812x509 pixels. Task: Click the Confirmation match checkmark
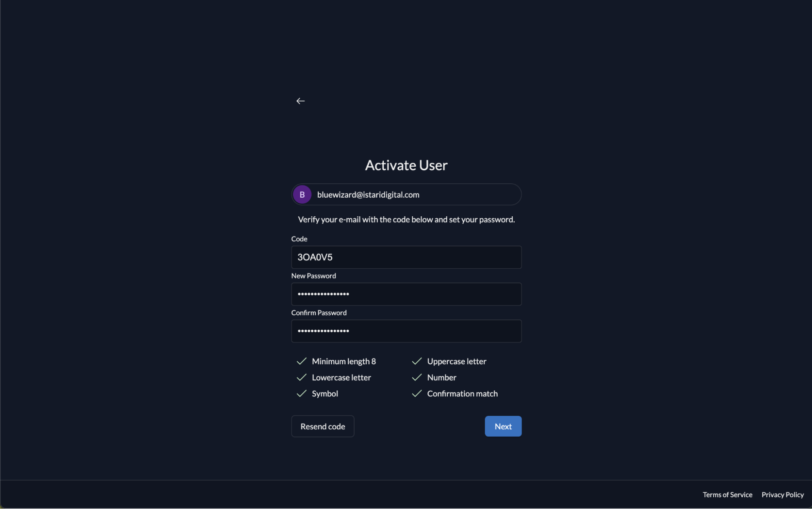pyautogui.click(x=417, y=394)
